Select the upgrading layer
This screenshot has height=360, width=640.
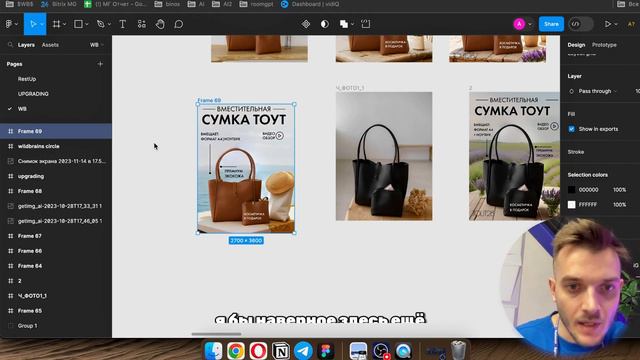tap(56, 176)
